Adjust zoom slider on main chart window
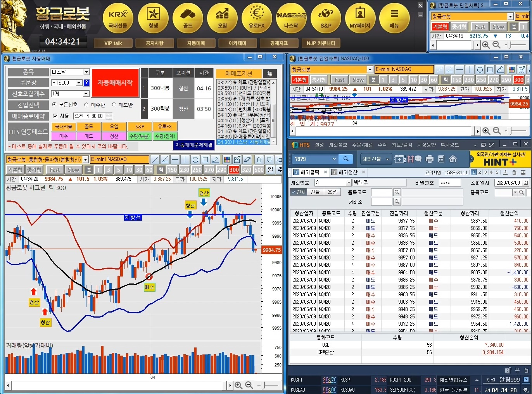Viewport: 532px width, 394px height. pos(268,385)
